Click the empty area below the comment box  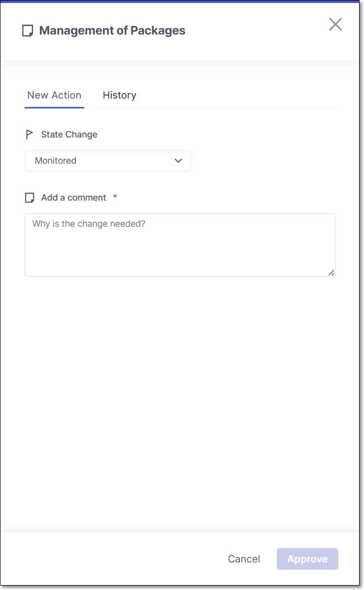click(180, 394)
